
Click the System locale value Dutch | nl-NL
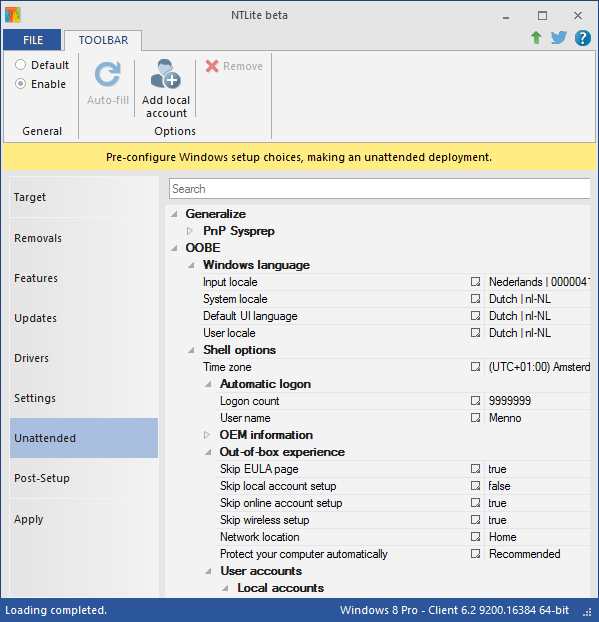[x=520, y=299]
